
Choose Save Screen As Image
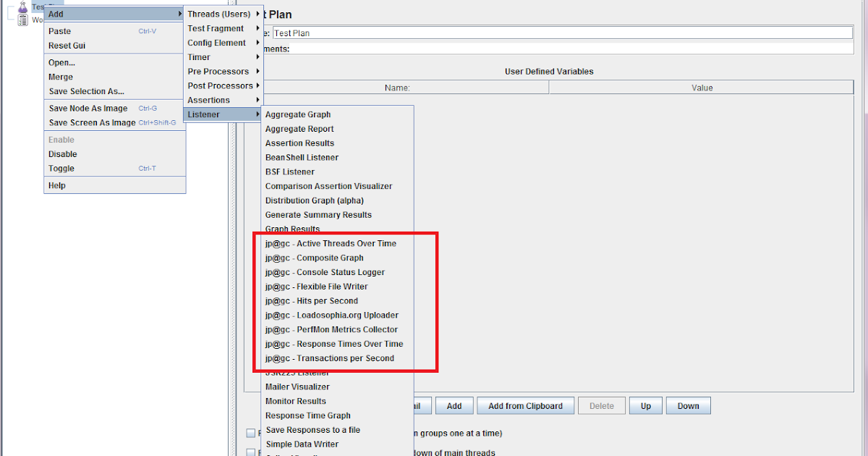[x=114, y=122]
